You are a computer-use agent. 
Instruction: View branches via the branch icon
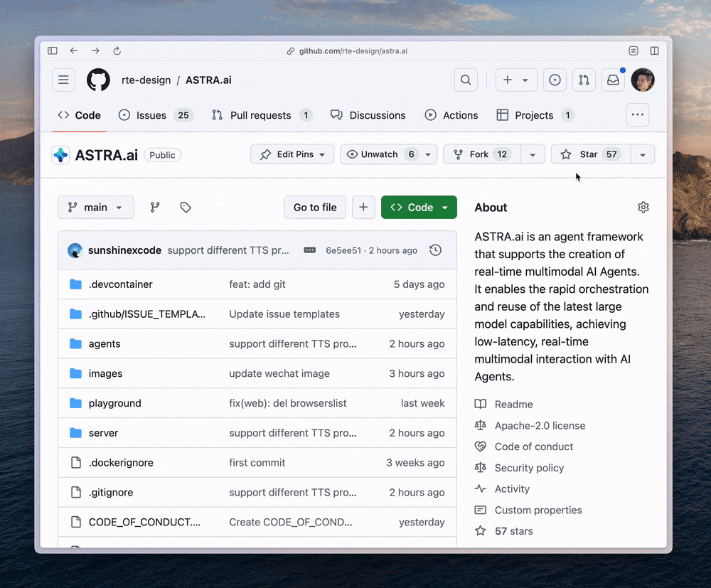[x=155, y=207]
